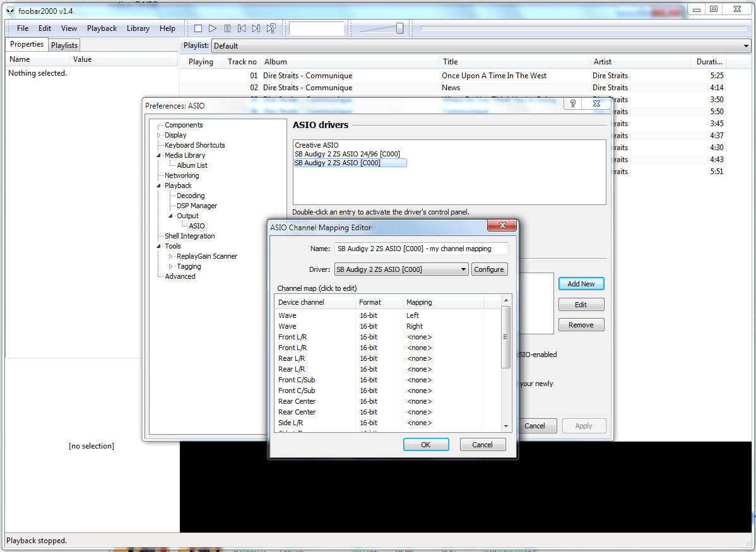Cancel the ASIO Channel Mapping Editor
The width and height of the screenshot is (756, 552).
pos(482,445)
